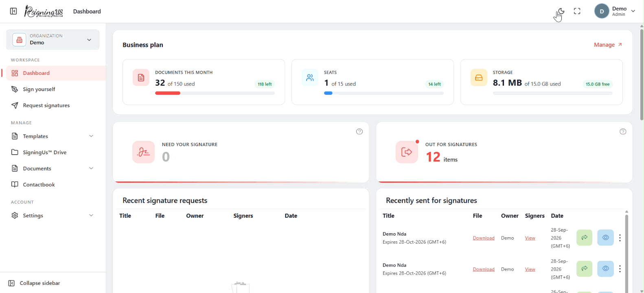Click Collapse sidebar at the bottom

34,283
